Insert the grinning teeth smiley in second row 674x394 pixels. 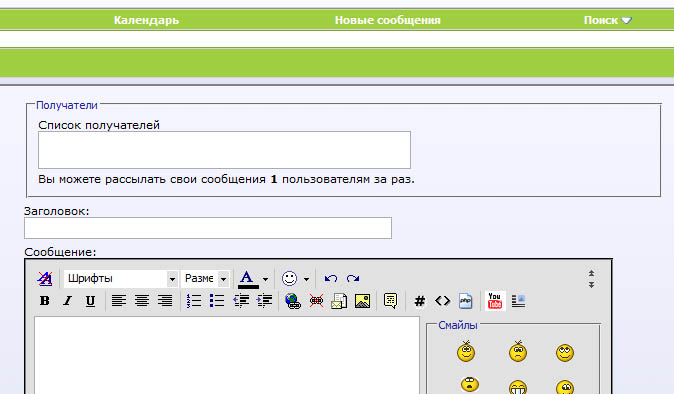click(518, 387)
